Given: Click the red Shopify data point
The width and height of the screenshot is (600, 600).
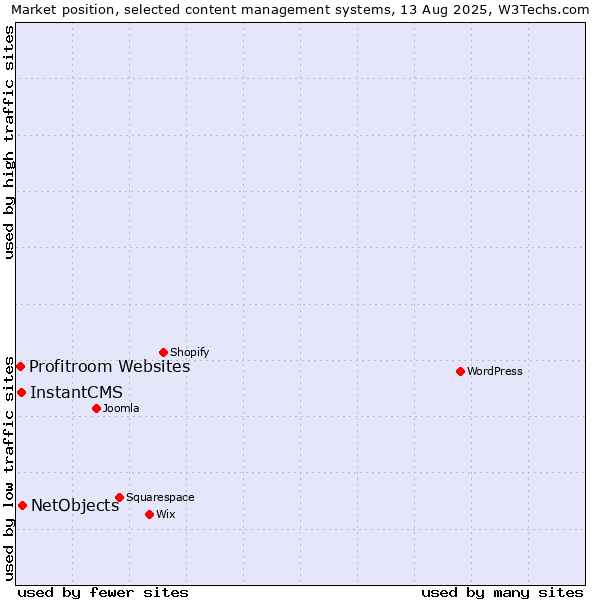Looking at the screenshot, I should click(x=163, y=352).
